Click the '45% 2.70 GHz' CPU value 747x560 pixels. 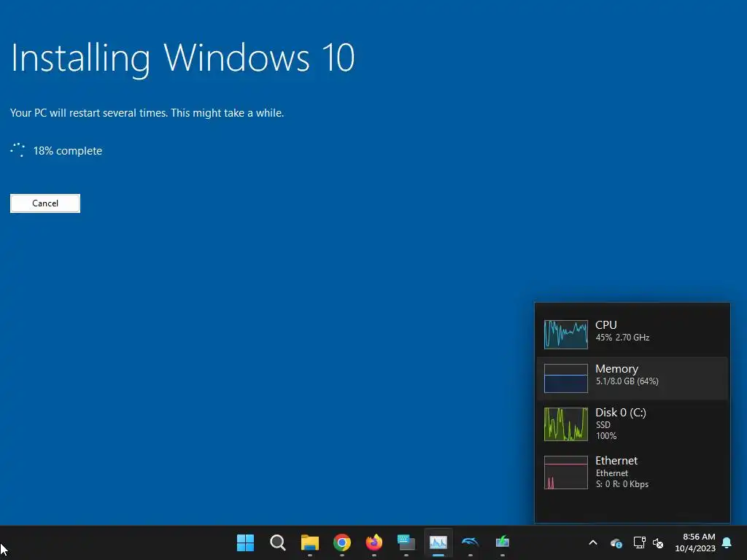tap(623, 338)
